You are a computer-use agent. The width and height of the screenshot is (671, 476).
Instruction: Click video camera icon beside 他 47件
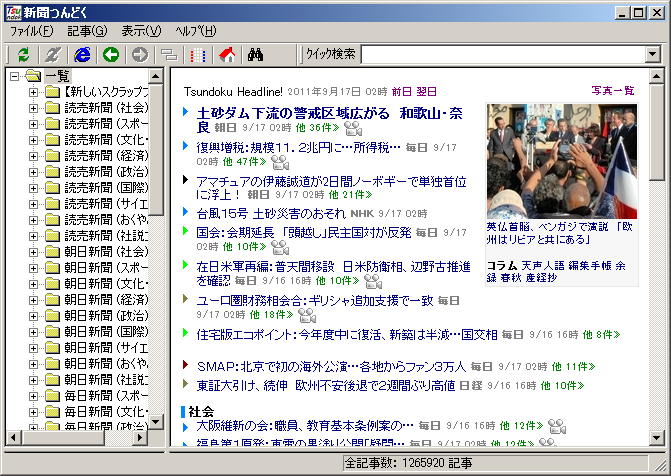280,162
